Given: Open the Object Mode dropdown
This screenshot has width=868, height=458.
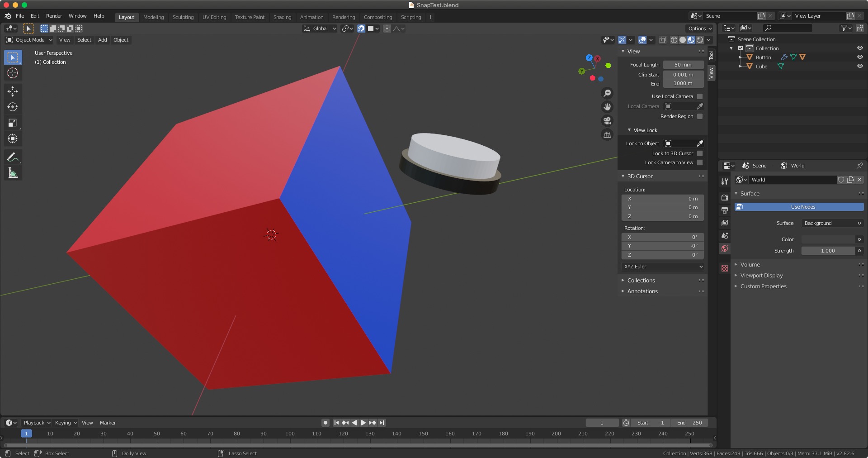Looking at the screenshot, I should click(28, 40).
